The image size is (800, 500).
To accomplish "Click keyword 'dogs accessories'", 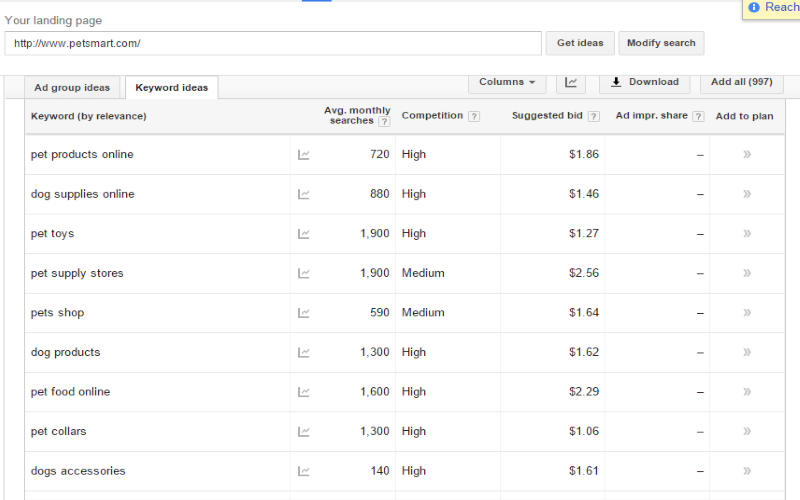I will (x=78, y=470).
